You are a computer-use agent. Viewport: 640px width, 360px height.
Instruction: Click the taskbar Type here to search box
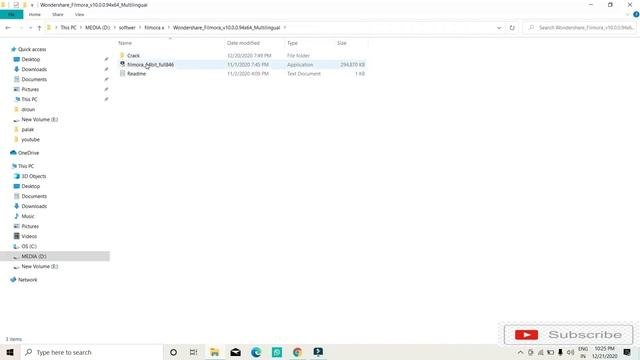pos(91,352)
